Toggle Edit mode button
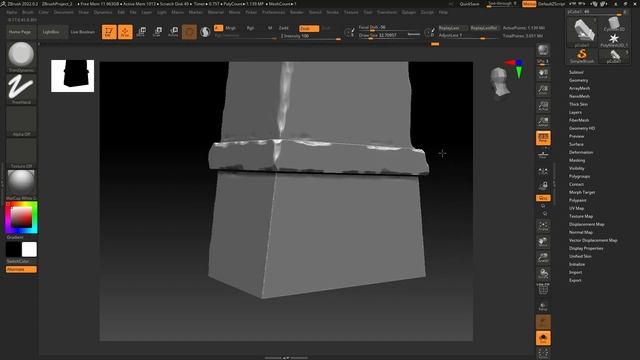640x360 pixels. click(109, 31)
